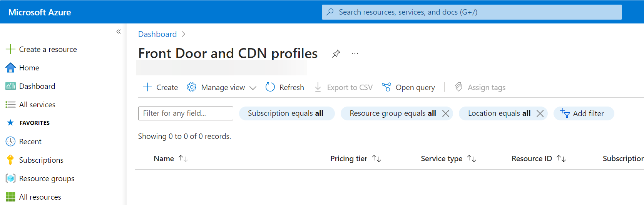
Task: Open Resource groups label in sidebar
Action: click(x=47, y=178)
